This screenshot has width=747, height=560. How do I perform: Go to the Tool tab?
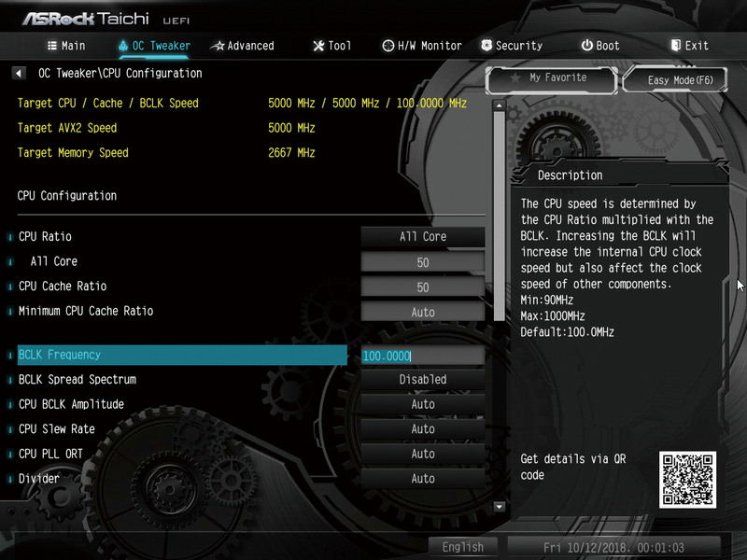(332, 46)
